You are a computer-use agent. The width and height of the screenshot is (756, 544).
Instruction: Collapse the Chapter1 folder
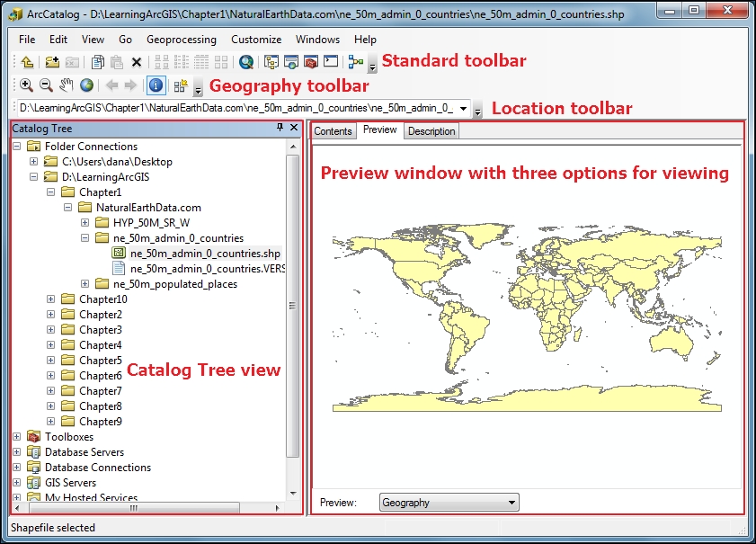pyautogui.click(x=50, y=192)
